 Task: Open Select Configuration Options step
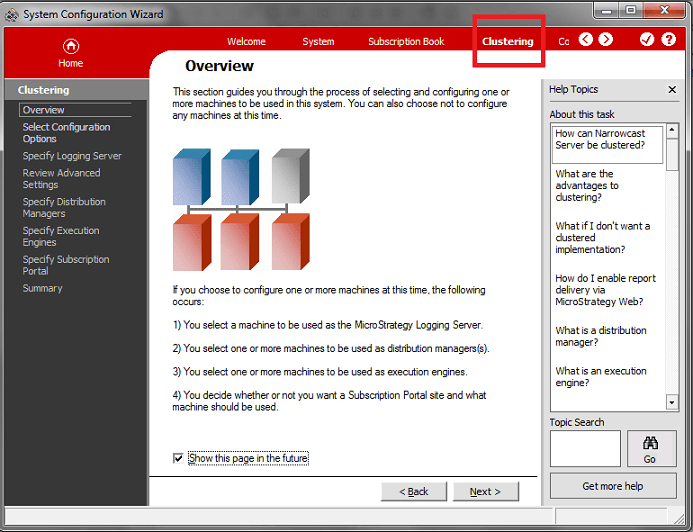pyautogui.click(x=66, y=133)
